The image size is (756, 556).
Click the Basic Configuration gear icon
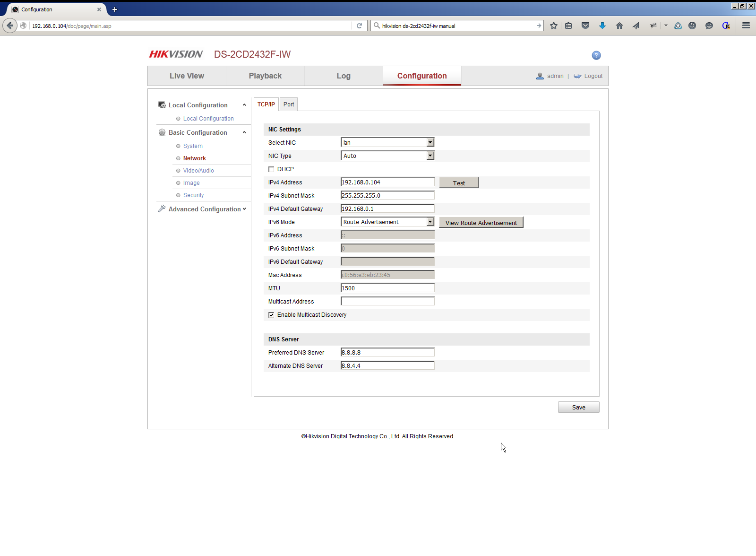162,132
